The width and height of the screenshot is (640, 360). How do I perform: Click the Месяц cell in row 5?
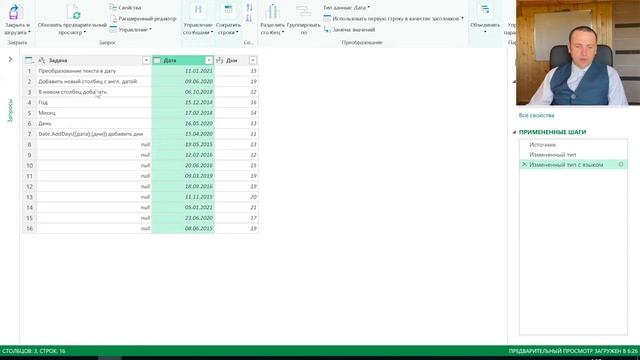94,113
